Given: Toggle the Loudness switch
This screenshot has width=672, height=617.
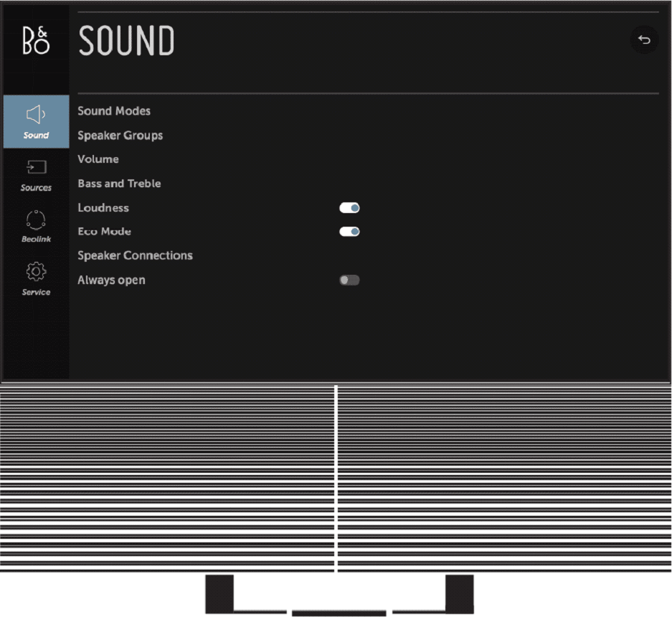Looking at the screenshot, I should click(x=349, y=208).
